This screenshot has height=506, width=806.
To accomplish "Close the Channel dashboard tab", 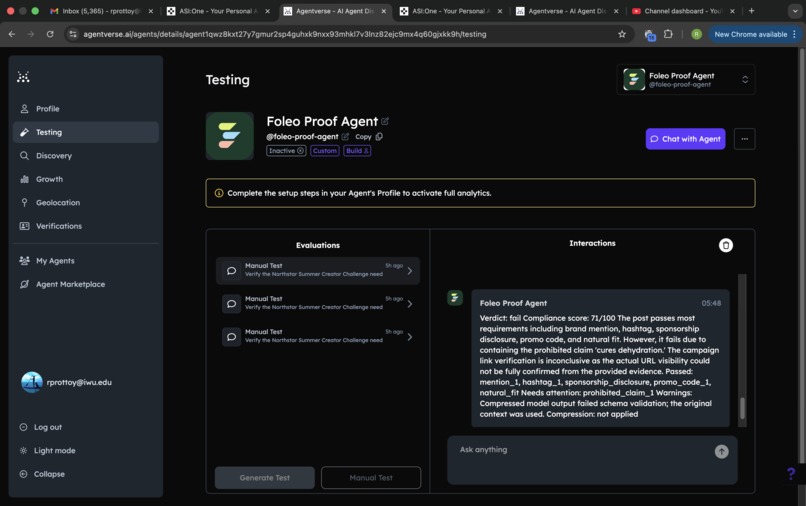I will tap(732, 11).
